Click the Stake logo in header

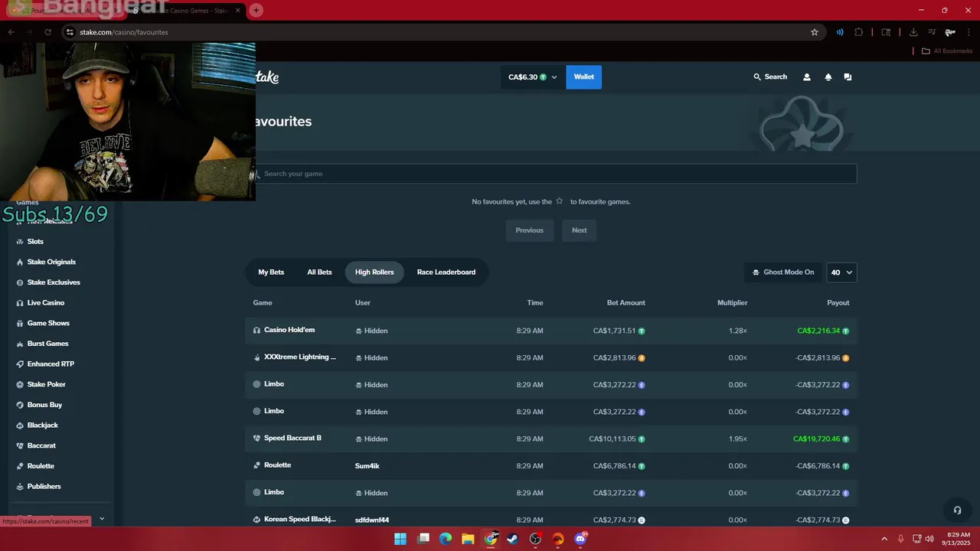click(267, 77)
